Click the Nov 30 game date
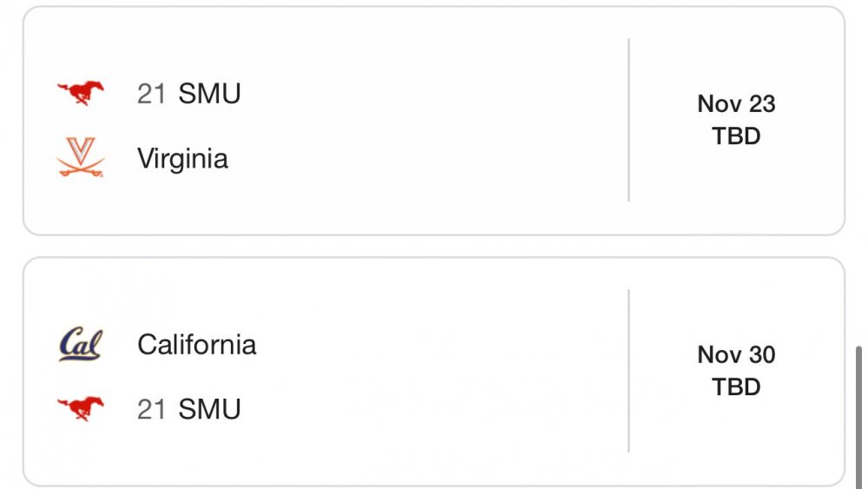This screenshot has height=489, width=868. pyautogui.click(x=736, y=354)
